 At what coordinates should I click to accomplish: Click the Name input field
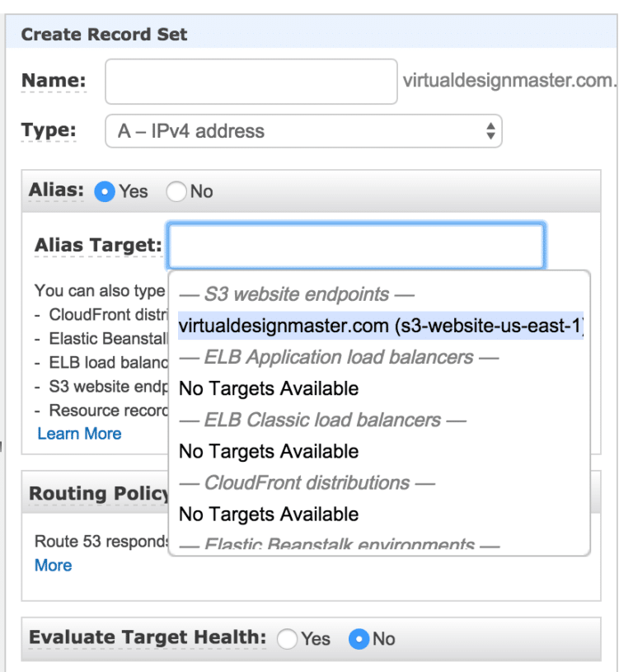(250, 80)
